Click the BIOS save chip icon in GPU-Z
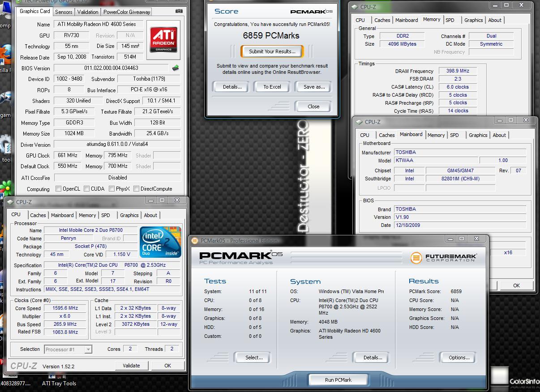The image size is (540, 392). coord(176,68)
